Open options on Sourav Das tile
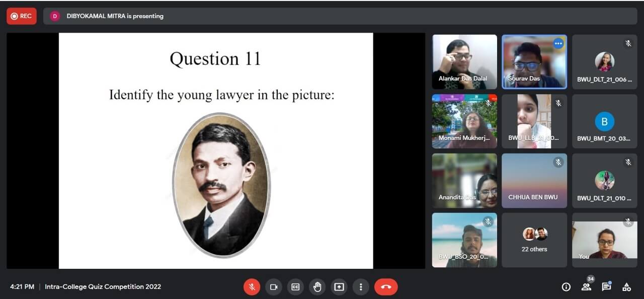 click(558, 44)
